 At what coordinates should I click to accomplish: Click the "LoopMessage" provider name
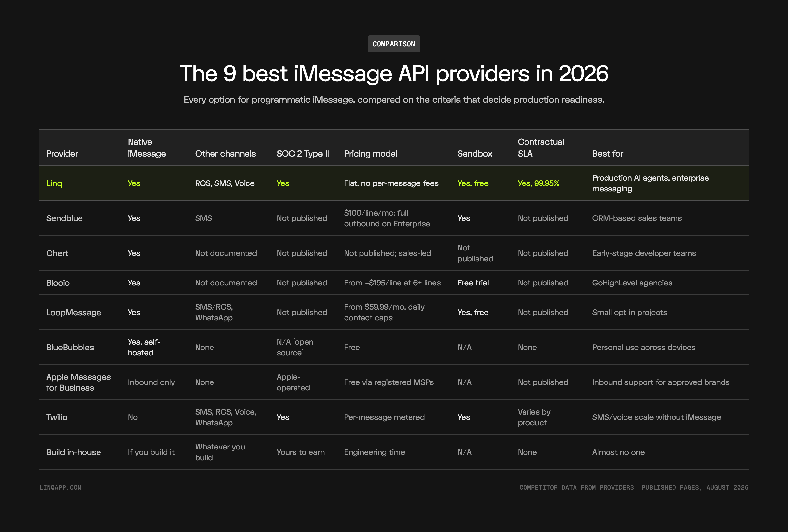click(74, 312)
